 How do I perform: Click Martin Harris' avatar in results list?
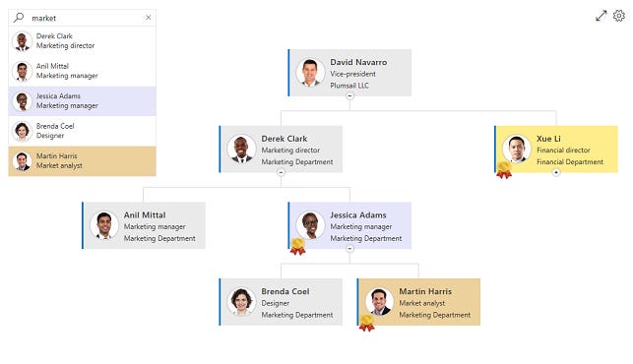click(x=23, y=161)
